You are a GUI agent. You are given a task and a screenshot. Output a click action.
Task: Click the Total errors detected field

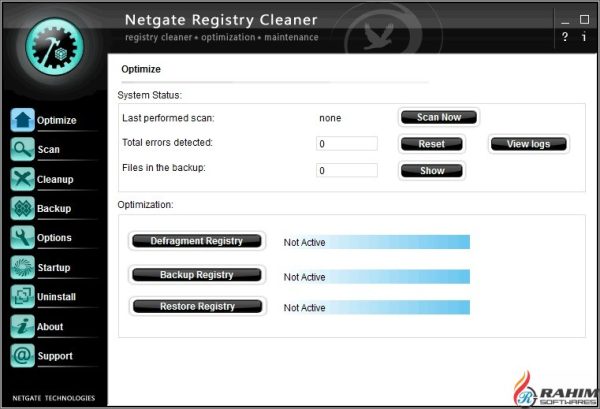pyautogui.click(x=347, y=143)
